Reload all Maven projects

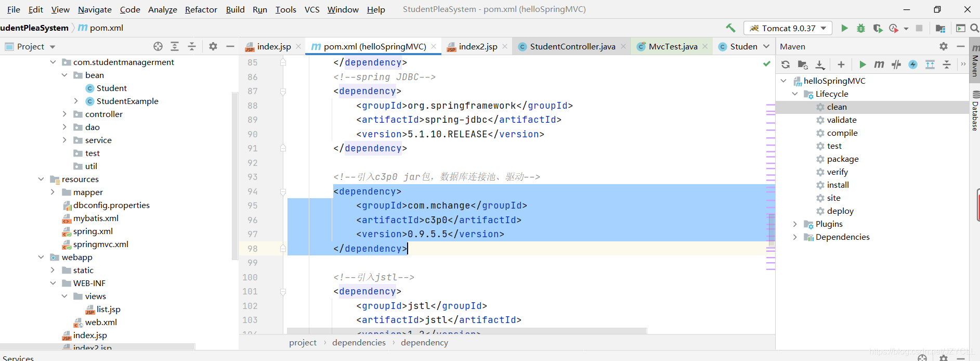point(786,65)
